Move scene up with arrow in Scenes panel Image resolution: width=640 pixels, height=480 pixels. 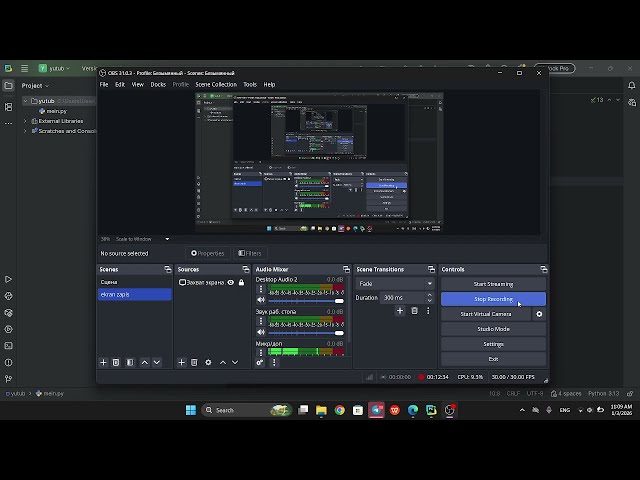click(x=144, y=362)
